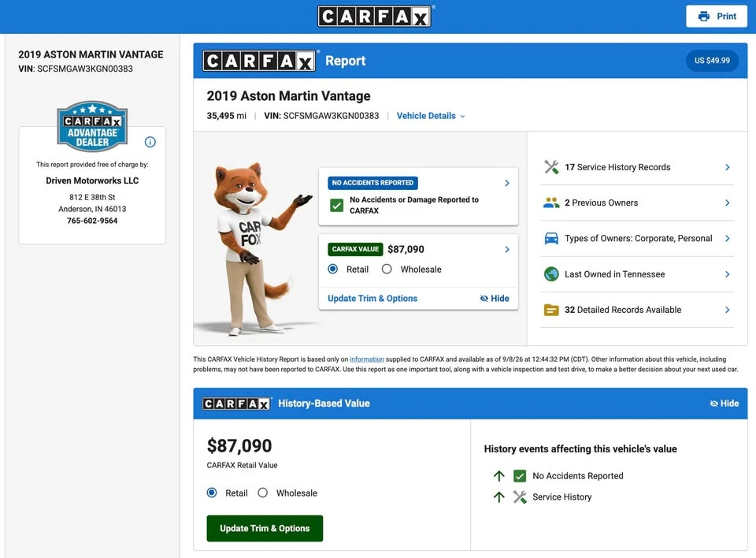Hide the History-Based Value section
The image size is (756, 558).
[724, 404]
